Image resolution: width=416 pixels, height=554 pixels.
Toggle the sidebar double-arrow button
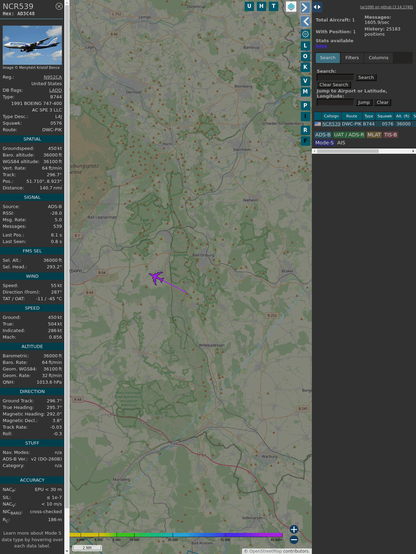click(x=317, y=7)
